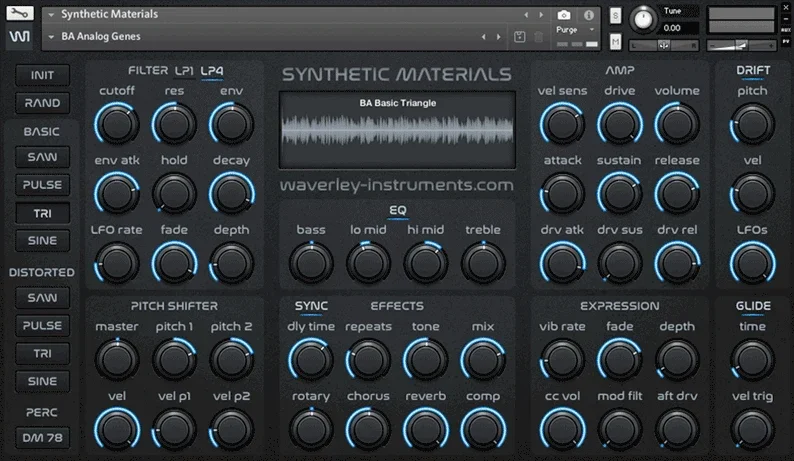Click the filter LFO rate knob
794x461 pixels.
[117, 263]
